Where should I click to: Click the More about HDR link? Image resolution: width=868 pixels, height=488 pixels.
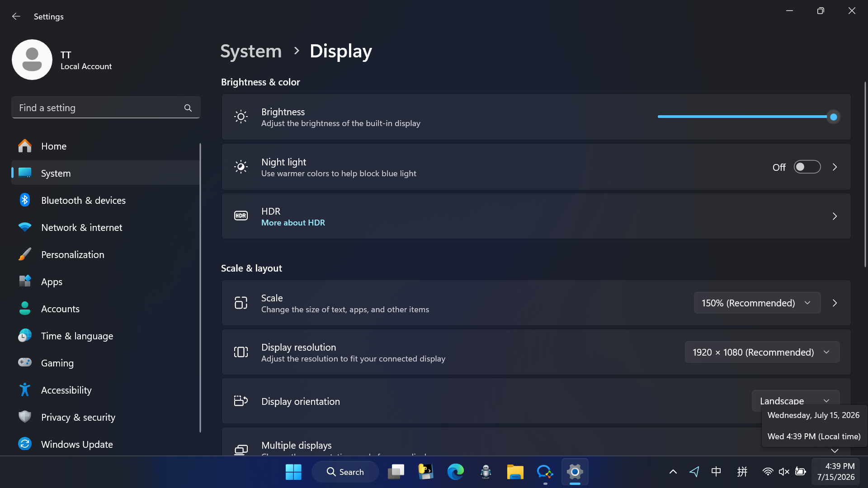[x=293, y=223]
